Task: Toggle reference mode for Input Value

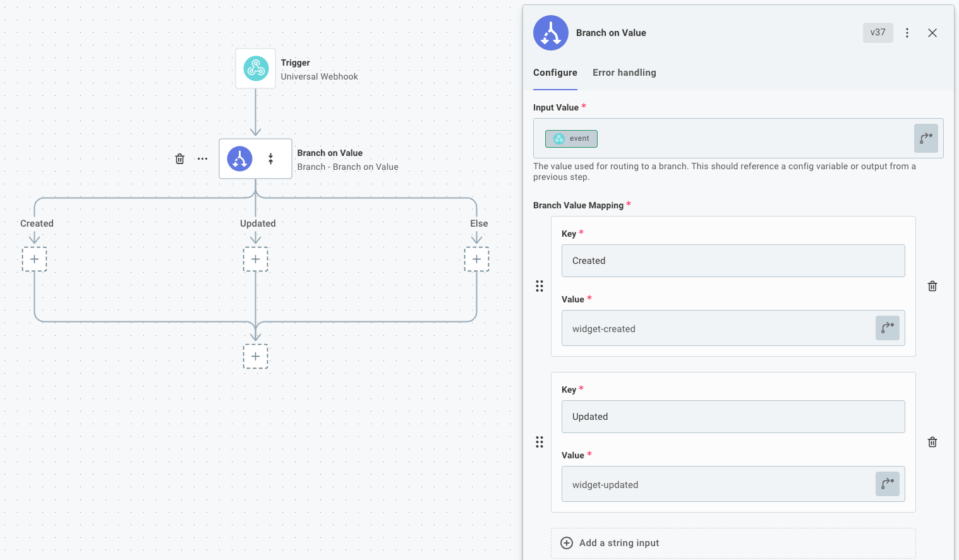Action: [926, 138]
